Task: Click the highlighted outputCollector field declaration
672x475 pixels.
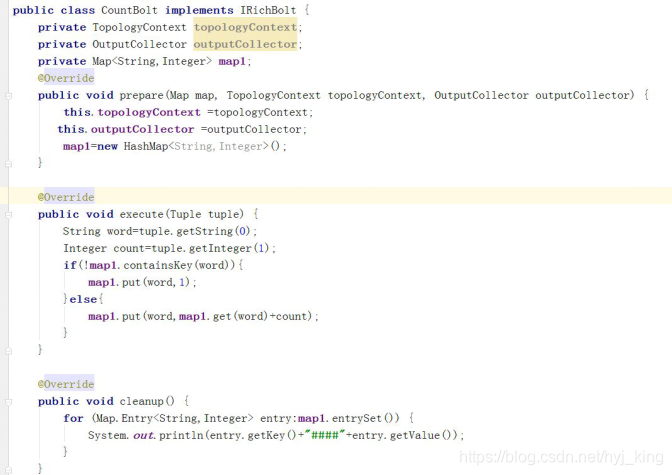Action: click(245, 44)
